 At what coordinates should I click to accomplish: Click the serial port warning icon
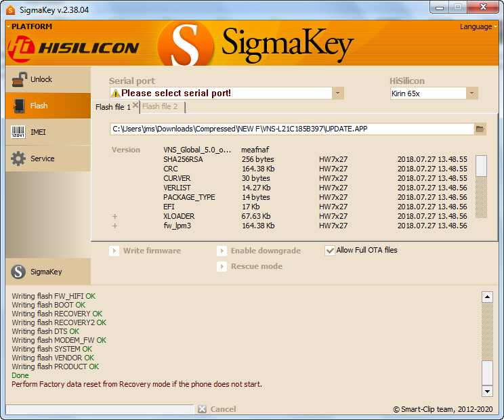pos(115,93)
